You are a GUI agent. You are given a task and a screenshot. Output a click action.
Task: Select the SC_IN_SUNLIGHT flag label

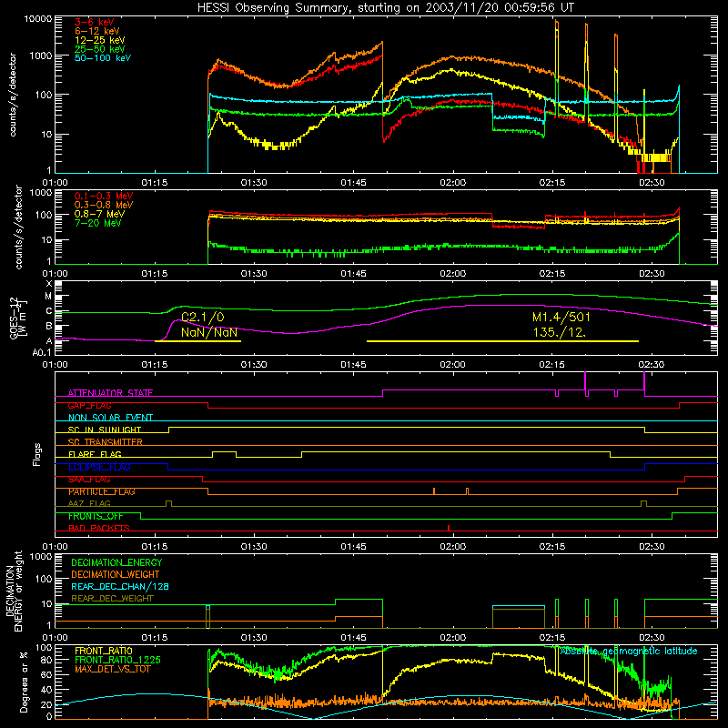tap(105, 430)
